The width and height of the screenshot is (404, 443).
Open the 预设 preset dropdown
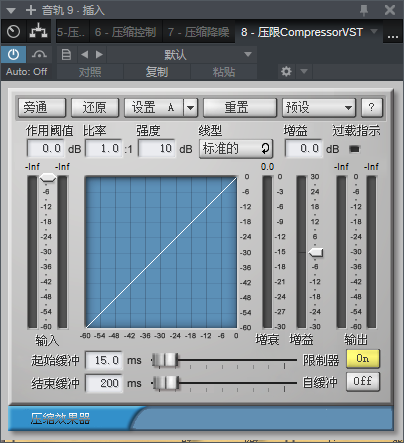point(319,108)
